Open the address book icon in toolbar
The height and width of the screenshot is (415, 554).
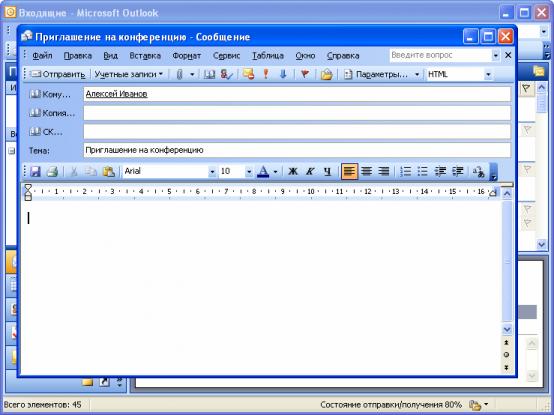click(x=210, y=75)
